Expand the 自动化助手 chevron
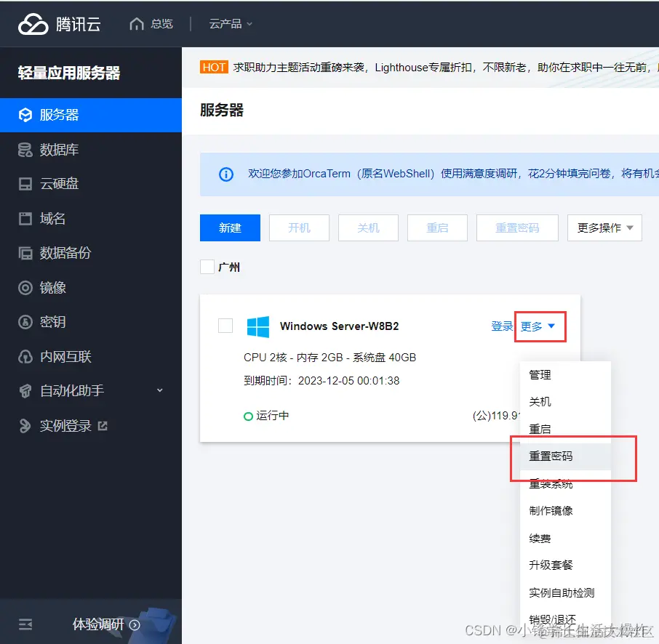Screen dimensions: 659x644 point(160,390)
